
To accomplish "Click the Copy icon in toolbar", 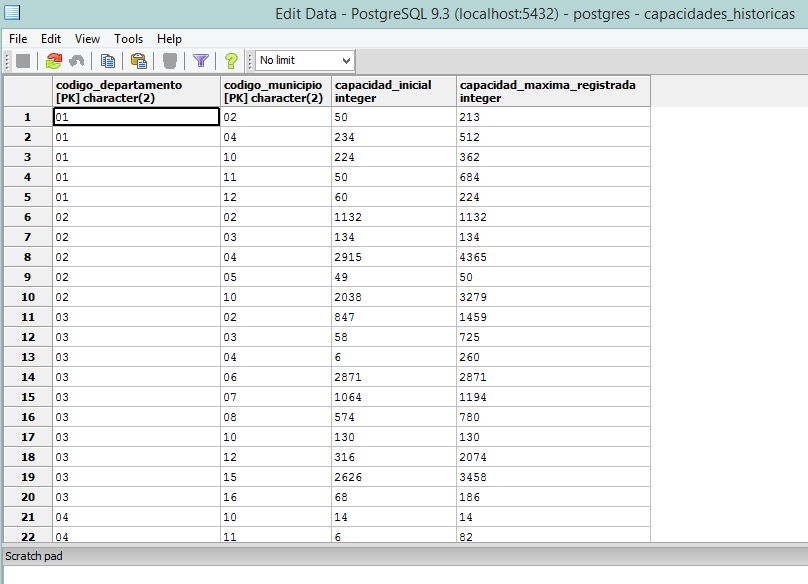I will (x=108, y=61).
